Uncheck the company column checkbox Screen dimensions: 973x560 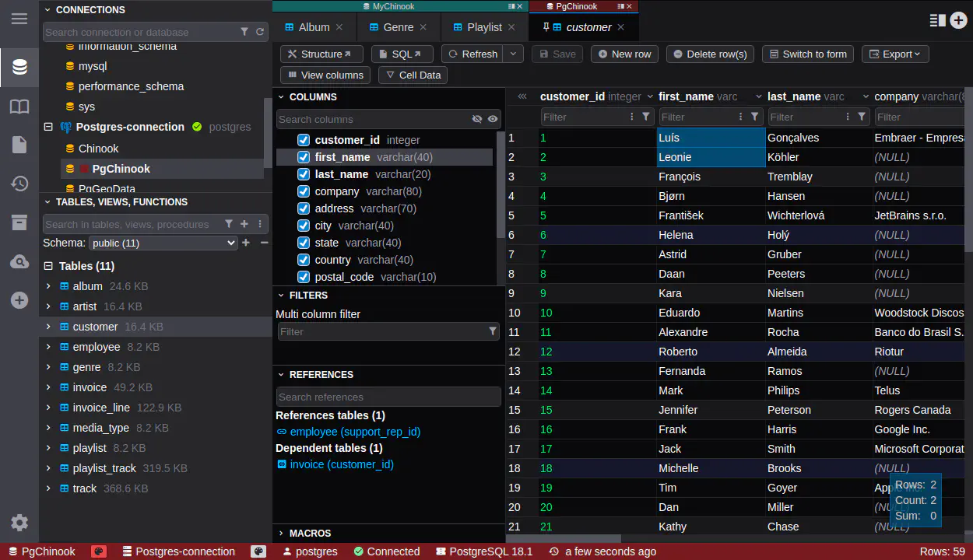coord(304,191)
